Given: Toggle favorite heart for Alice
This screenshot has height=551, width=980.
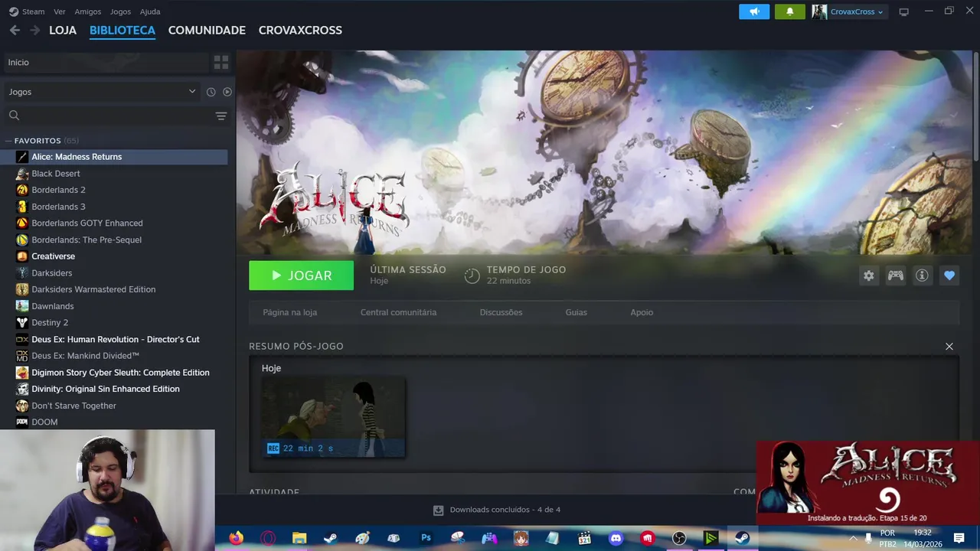Looking at the screenshot, I should click(x=949, y=275).
